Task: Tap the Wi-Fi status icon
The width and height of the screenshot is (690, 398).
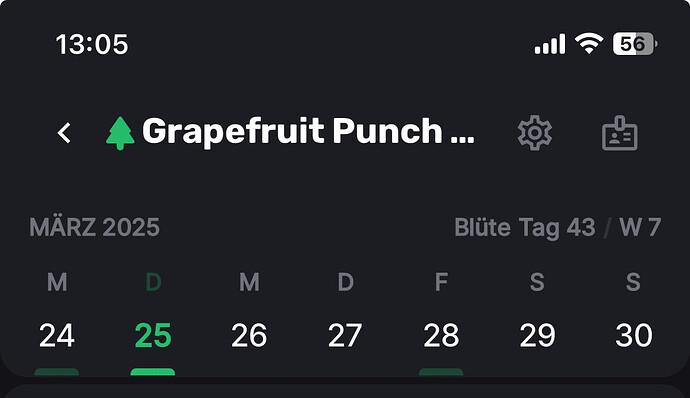Action: tap(589, 44)
